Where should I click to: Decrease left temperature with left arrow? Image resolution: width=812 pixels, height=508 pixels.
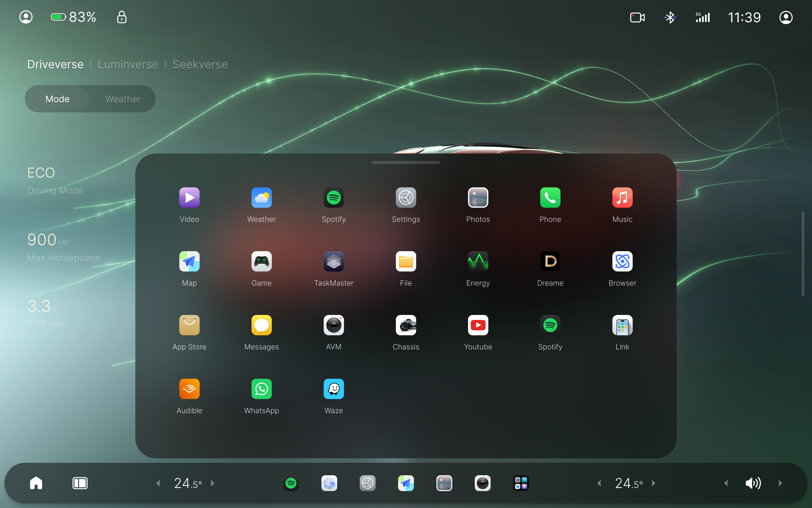click(158, 483)
